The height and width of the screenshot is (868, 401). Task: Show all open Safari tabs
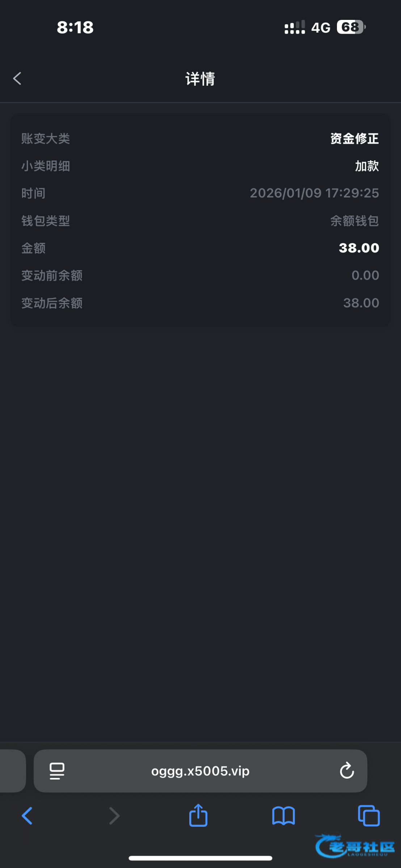pyautogui.click(x=368, y=816)
